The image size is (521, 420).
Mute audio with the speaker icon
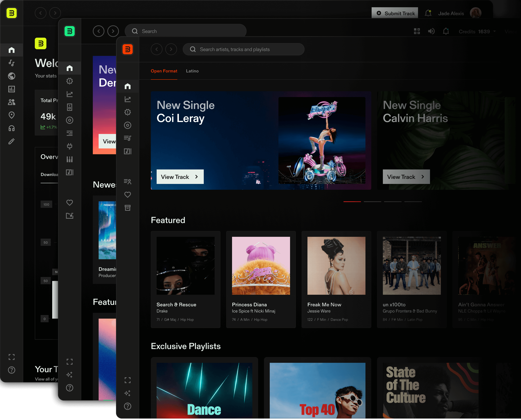pos(431,31)
